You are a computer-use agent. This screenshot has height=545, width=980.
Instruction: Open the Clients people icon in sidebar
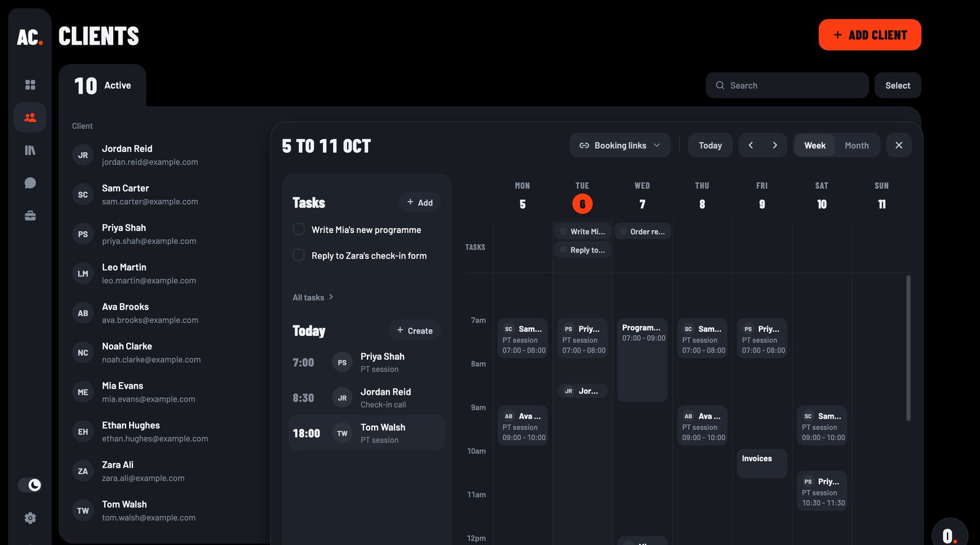[30, 117]
